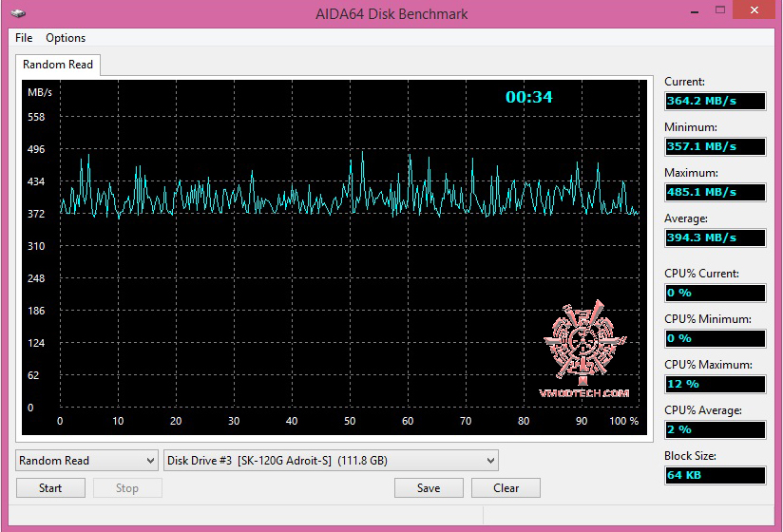
Task: Click the Minimum value 357.1 MB/s
Action: click(716, 146)
